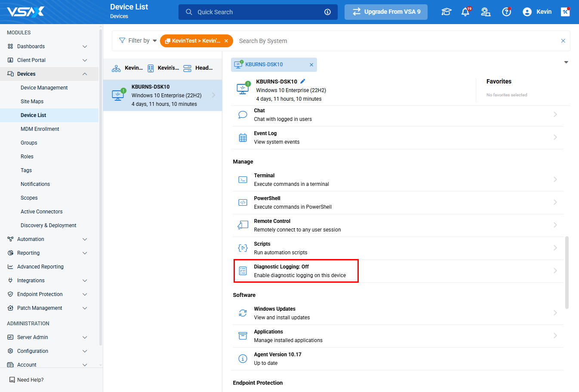Expand the Integrations module
This screenshot has width=579, height=392.
pos(85,281)
